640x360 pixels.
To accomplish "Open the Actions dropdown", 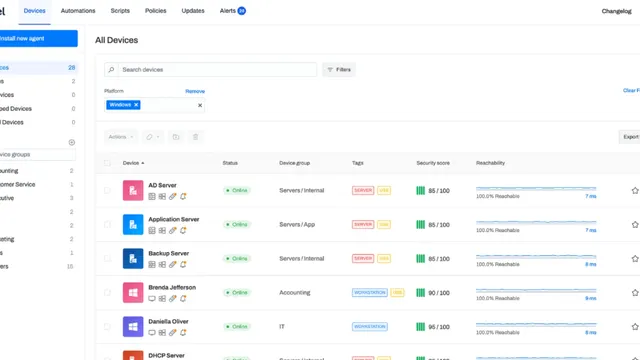I will click(121, 137).
